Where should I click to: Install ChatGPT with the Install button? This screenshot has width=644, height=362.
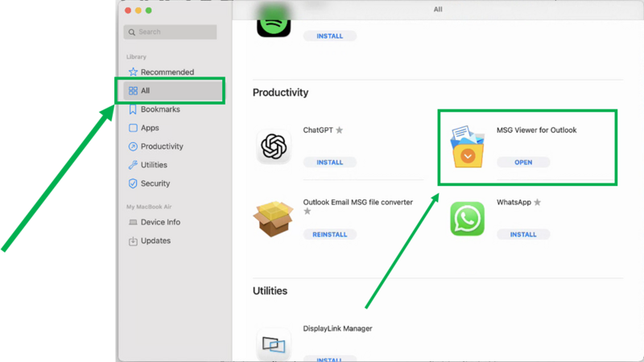(330, 162)
